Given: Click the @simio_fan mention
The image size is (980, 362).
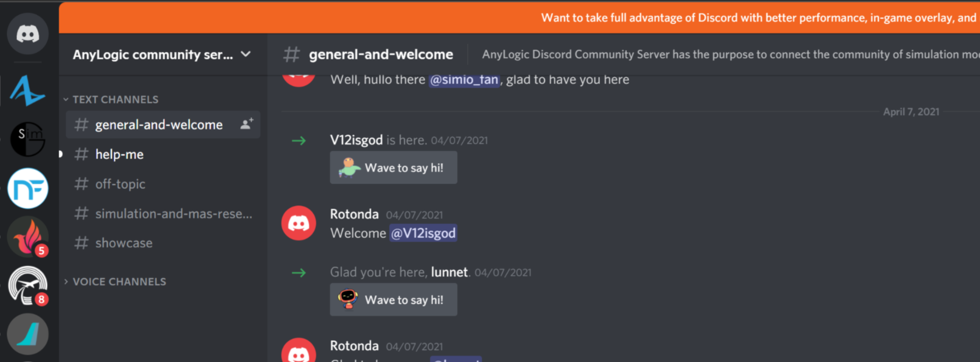Looking at the screenshot, I should [464, 80].
